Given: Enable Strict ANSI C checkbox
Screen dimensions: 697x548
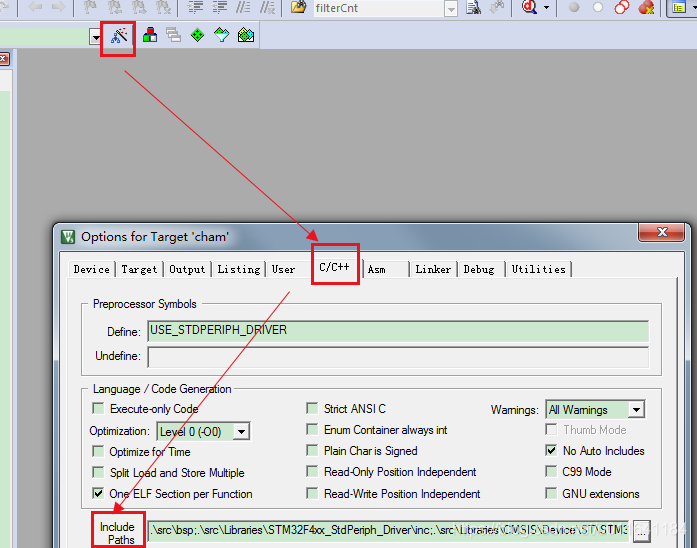Looking at the screenshot, I should click(x=312, y=408).
